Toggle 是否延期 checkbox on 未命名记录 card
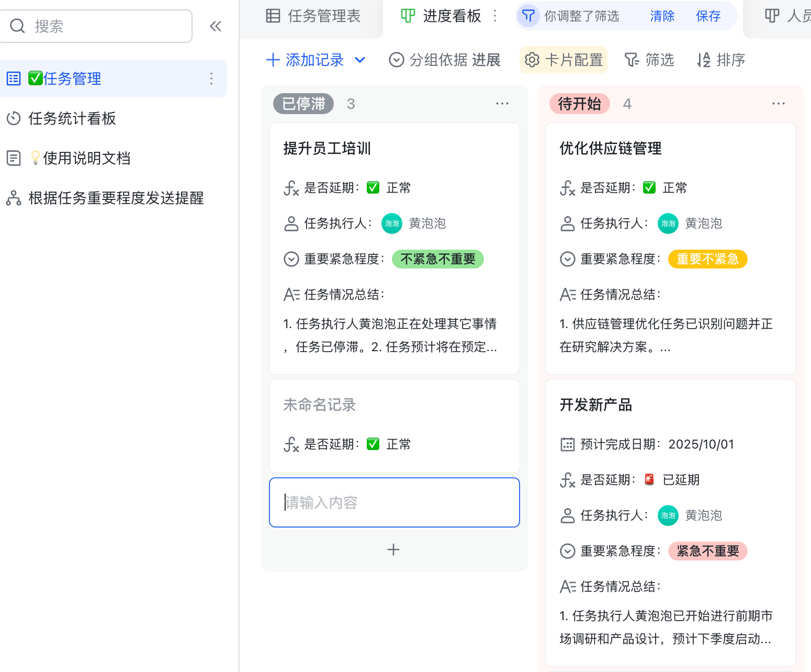The image size is (811, 672). coord(373,443)
